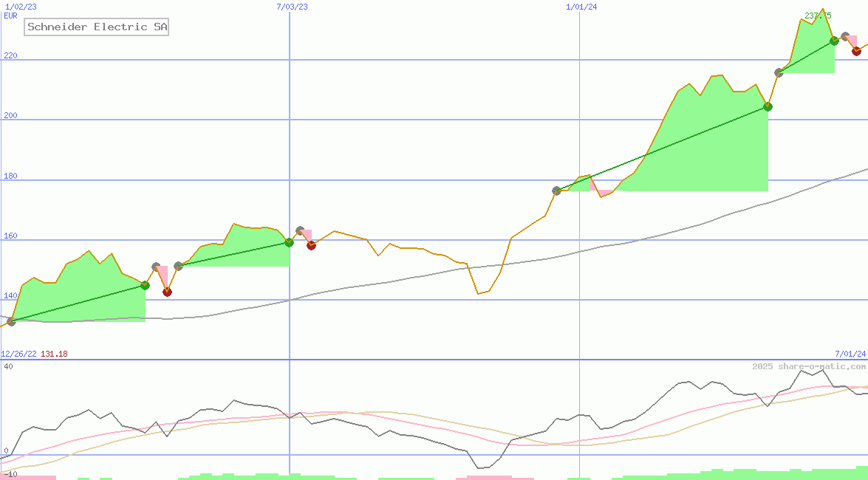
Task: Click the EUR currency label
Action: pos(10,15)
